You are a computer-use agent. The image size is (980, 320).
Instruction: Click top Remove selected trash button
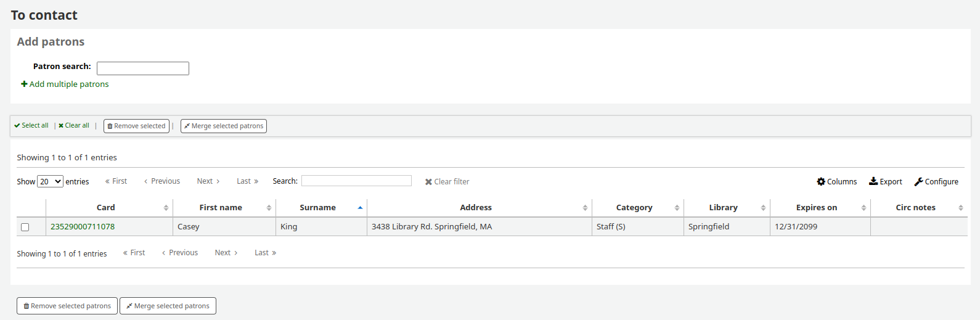[136, 126]
